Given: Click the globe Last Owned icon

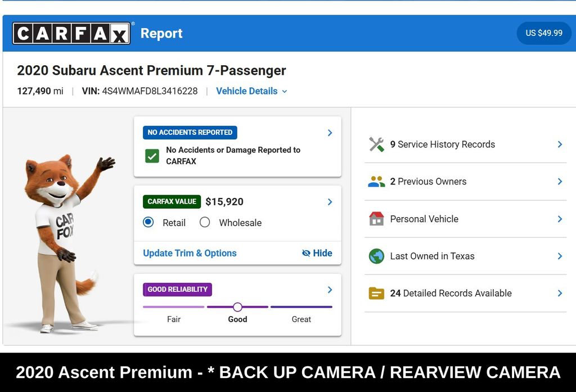Looking at the screenshot, I should pyautogui.click(x=376, y=256).
